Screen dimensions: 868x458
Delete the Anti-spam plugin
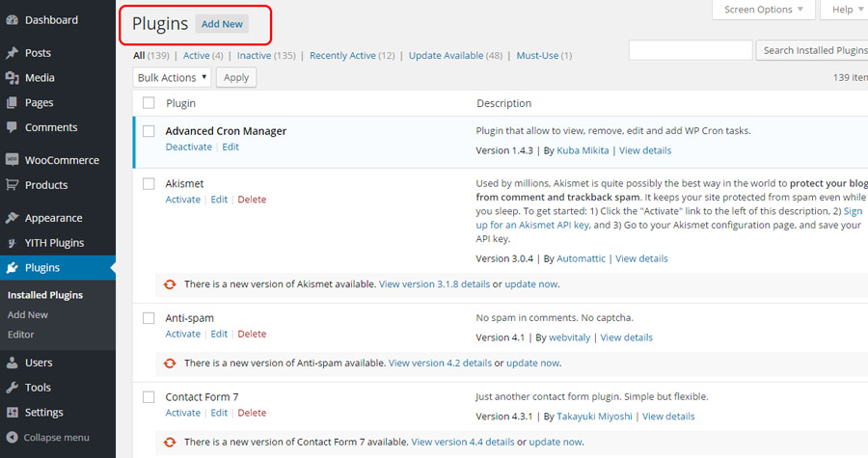(x=252, y=334)
